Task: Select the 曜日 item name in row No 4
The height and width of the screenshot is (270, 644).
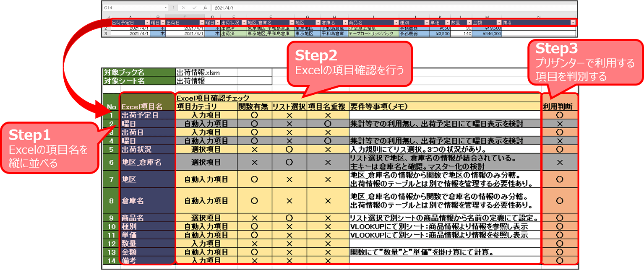Action: click(x=147, y=140)
